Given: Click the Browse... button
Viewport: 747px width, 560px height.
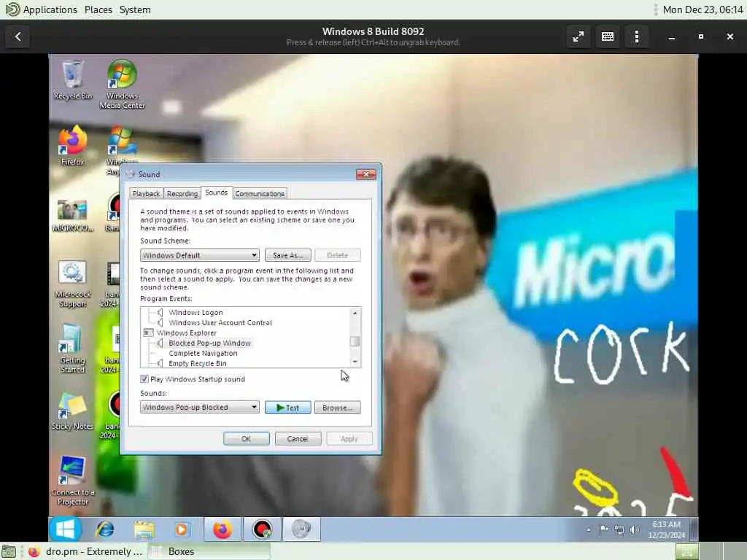Looking at the screenshot, I should [x=337, y=408].
